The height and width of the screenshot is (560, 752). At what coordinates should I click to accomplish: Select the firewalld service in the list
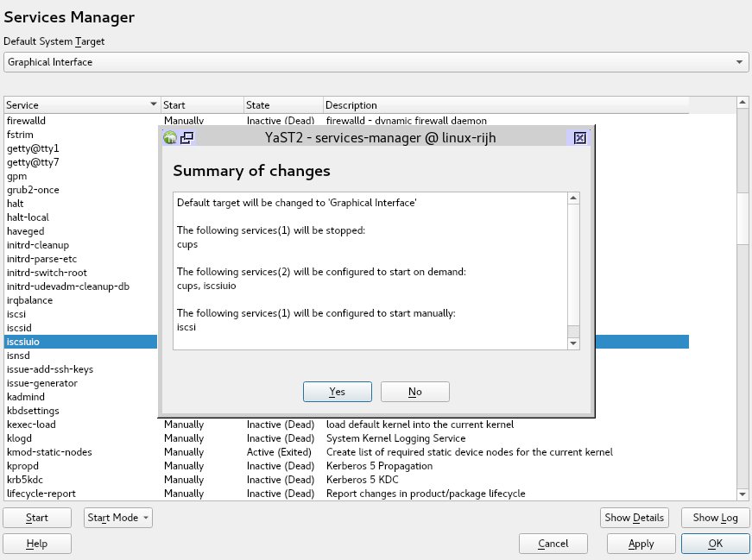[x=26, y=121]
